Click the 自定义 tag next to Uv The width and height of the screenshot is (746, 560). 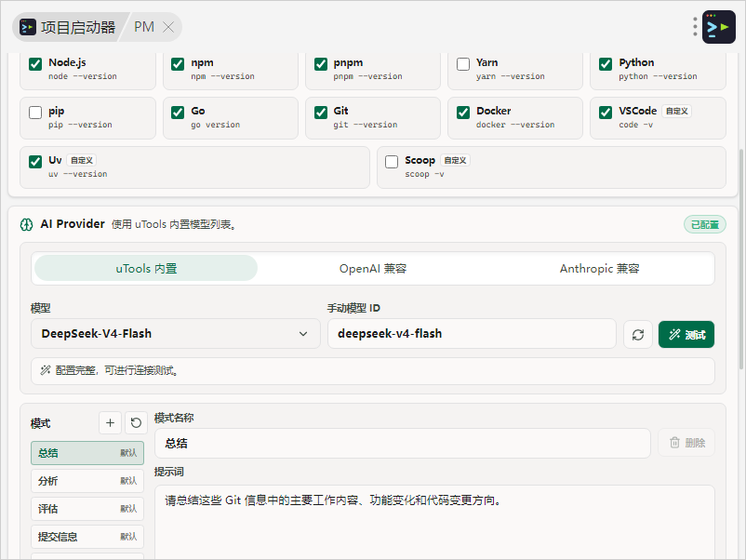81,160
